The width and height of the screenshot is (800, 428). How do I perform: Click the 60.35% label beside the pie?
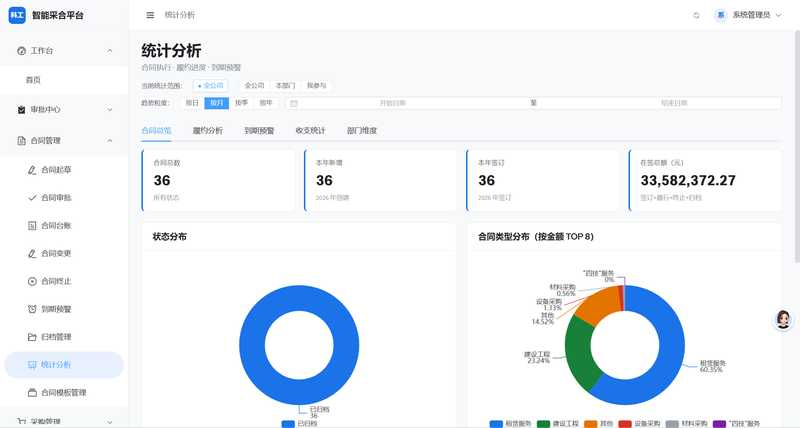point(711,370)
